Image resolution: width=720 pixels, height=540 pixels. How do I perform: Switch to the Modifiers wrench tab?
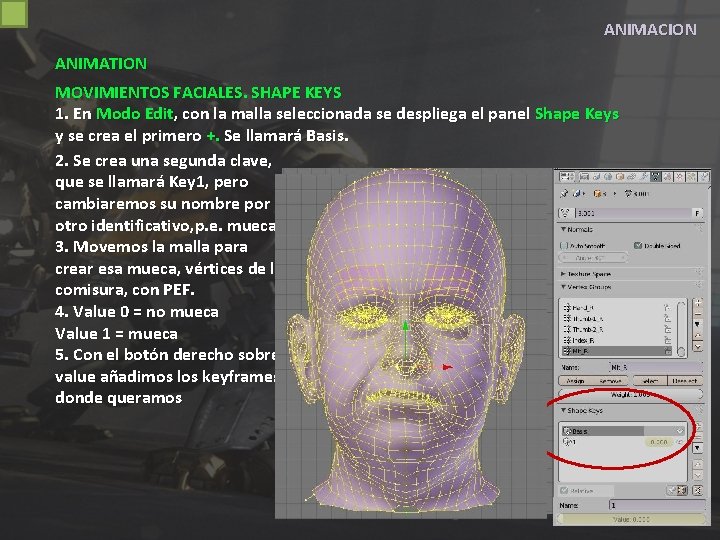[644, 177]
